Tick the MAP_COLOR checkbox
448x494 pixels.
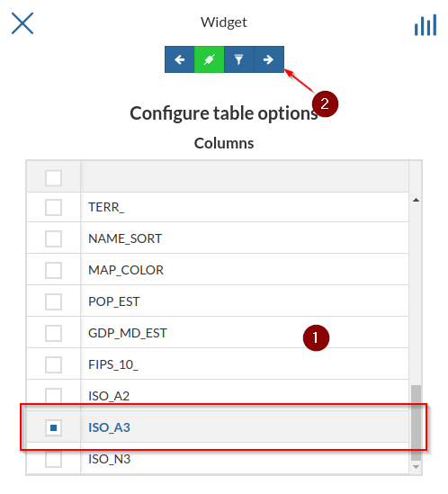tap(53, 270)
